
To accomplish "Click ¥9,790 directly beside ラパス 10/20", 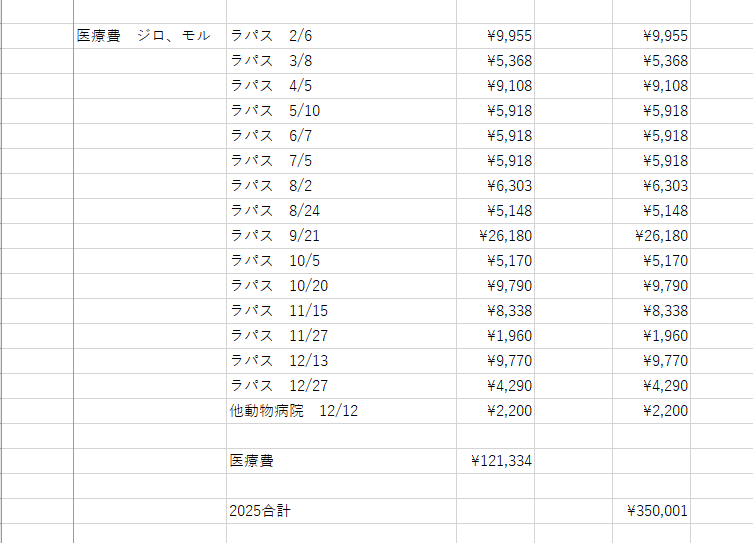I will click(x=495, y=286).
